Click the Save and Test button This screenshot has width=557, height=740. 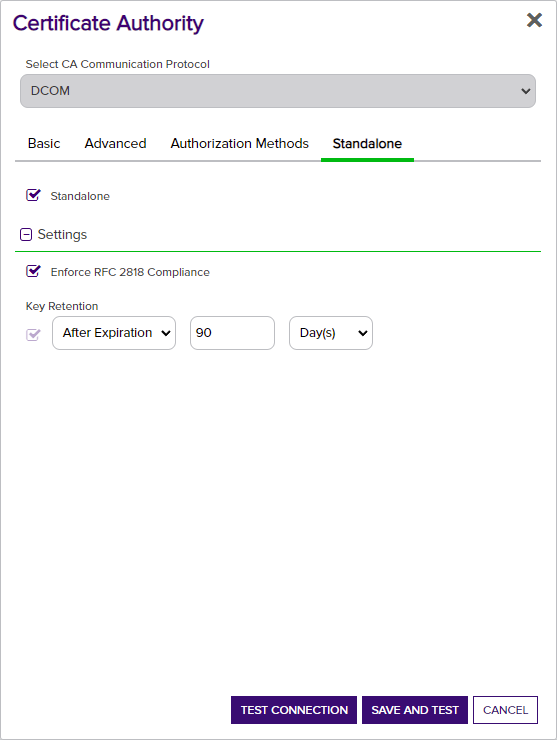point(415,710)
